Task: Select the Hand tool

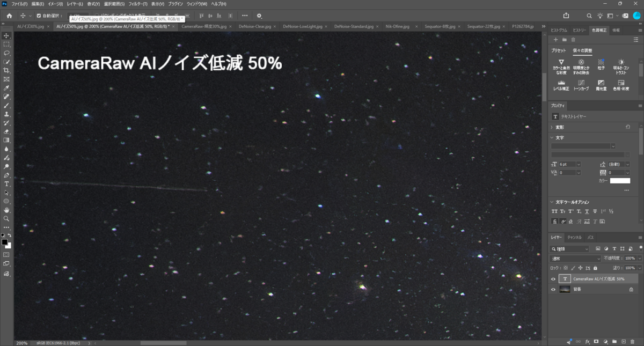Action: pyautogui.click(x=6, y=210)
